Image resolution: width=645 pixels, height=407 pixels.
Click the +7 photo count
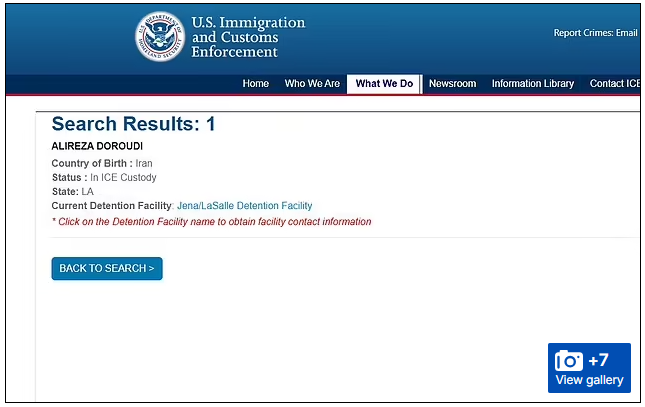coord(598,360)
